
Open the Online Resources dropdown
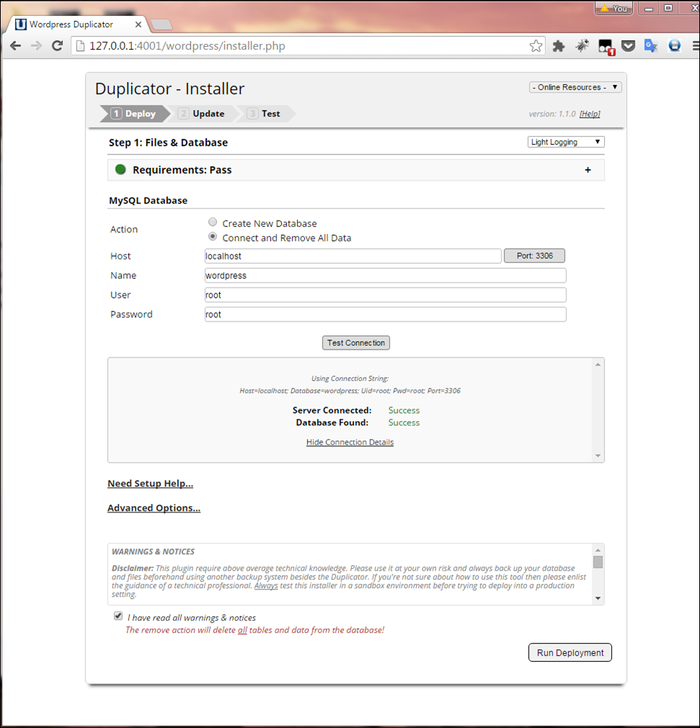click(575, 87)
